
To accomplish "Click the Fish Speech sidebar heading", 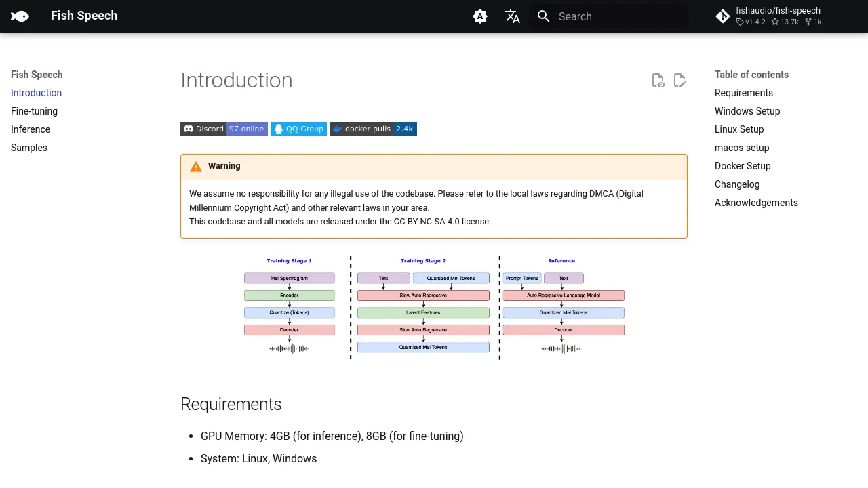I will [x=37, y=75].
